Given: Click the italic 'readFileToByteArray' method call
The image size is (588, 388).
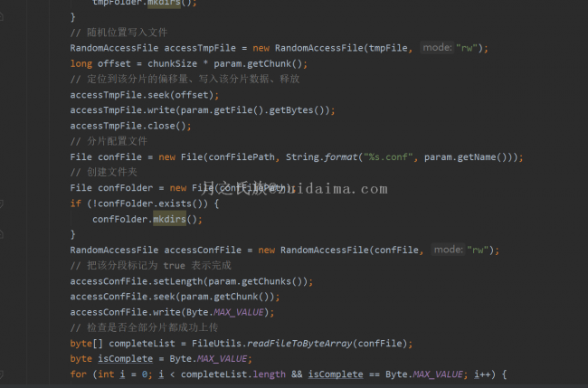Looking at the screenshot, I should pyautogui.click(x=299, y=344).
